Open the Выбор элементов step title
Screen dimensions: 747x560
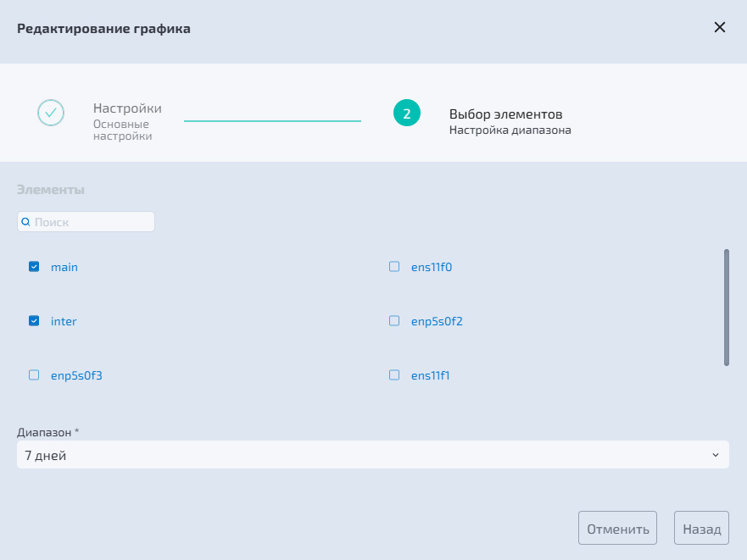click(x=506, y=114)
